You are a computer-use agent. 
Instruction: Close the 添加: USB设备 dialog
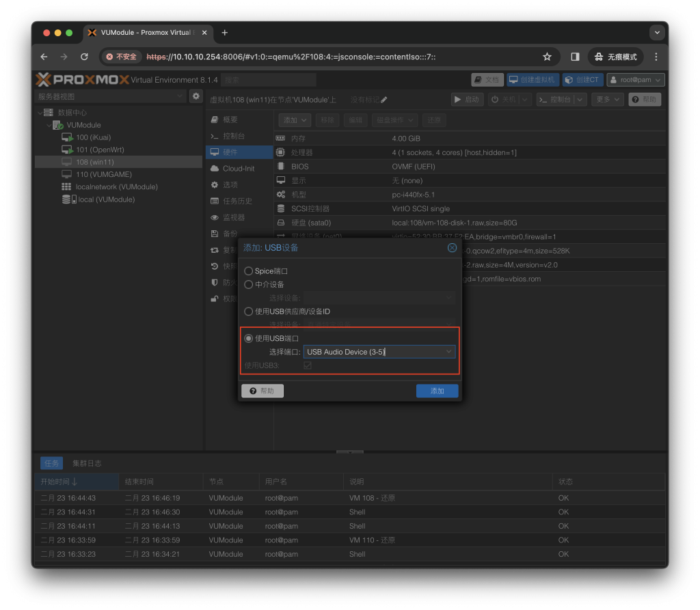tap(452, 248)
